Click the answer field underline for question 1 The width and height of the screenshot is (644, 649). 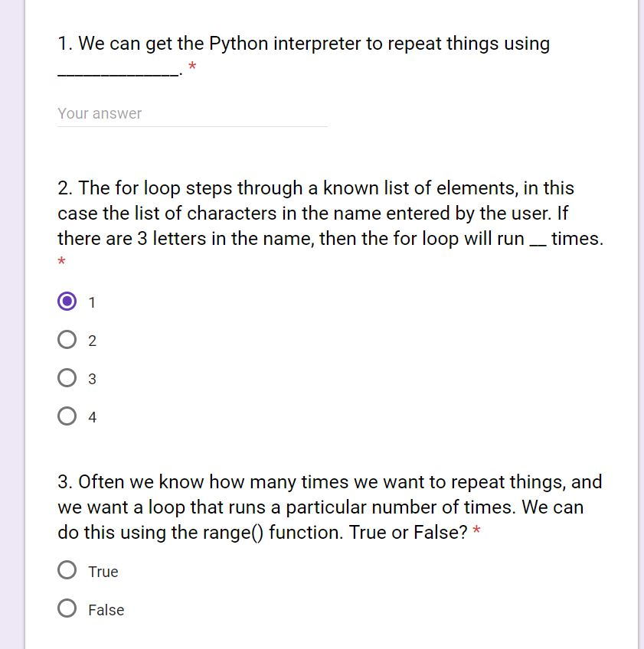click(191, 124)
